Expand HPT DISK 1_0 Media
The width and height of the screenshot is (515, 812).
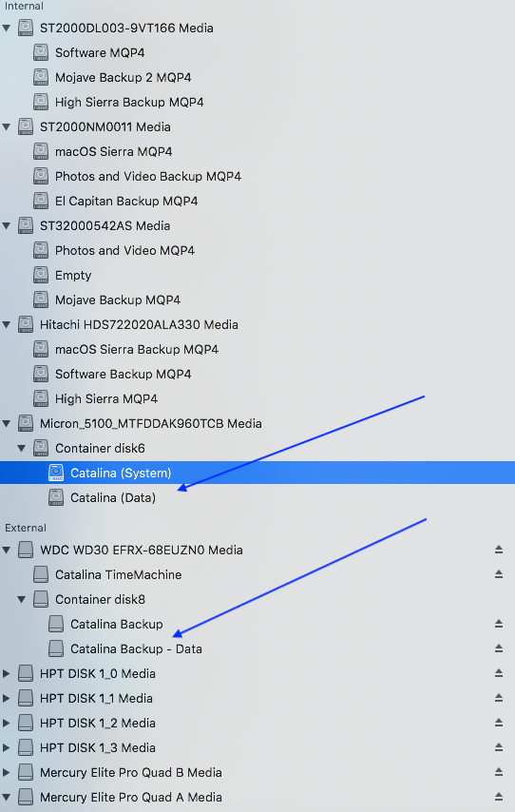click(7, 674)
